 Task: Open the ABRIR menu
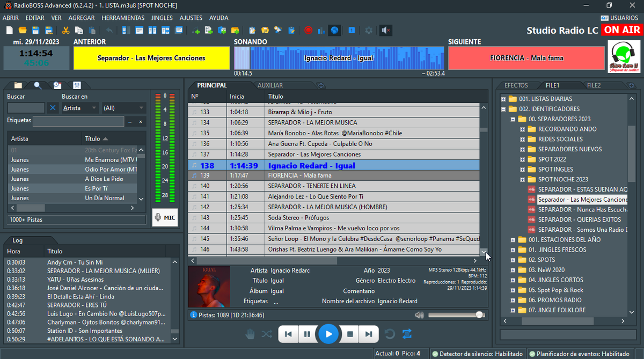[x=11, y=18]
